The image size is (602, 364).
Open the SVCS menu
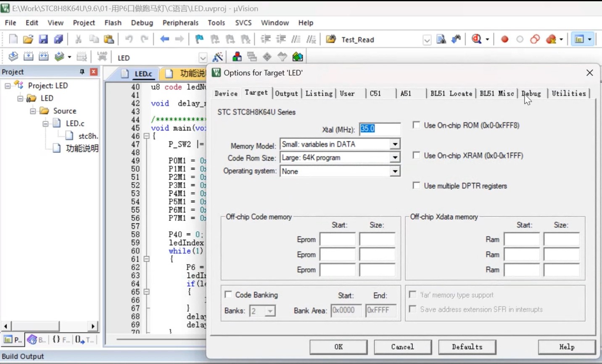coord(243,23)
